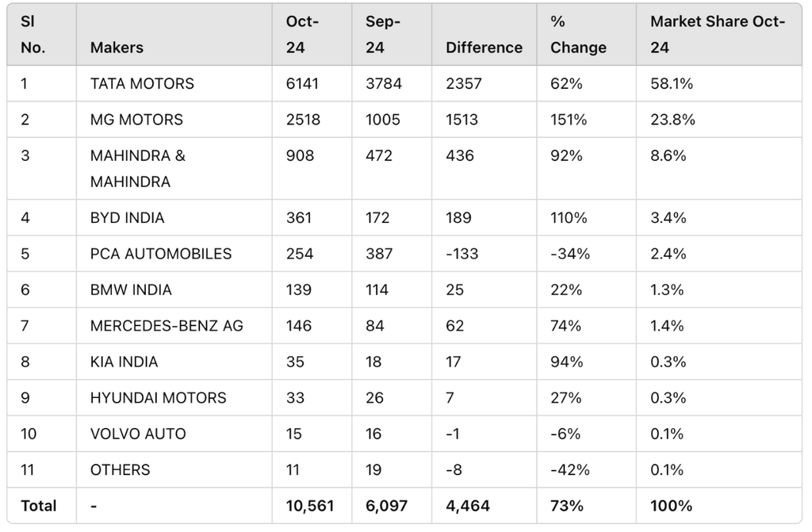Image resolution: width=812 pixels, height=532 pixels.
Task: Select the VOLVO AUTO cell
Action: 138,434
